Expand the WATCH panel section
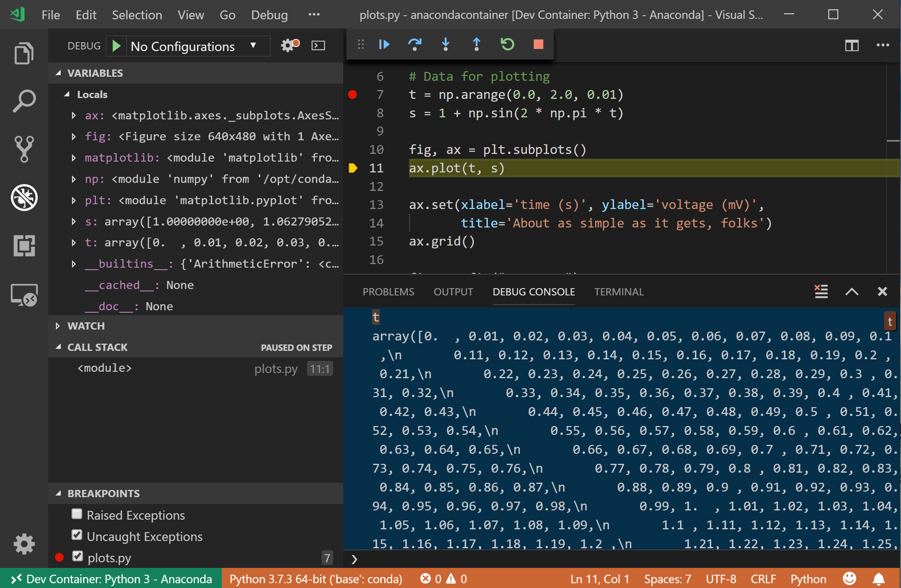This screenshot has height=588, width=901. (x=58, y=325)
